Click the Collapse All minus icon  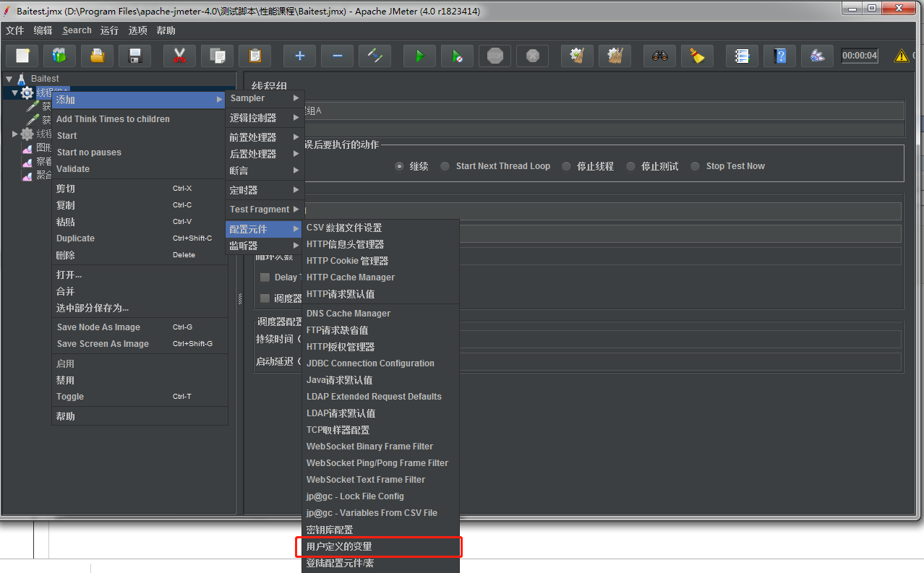[337, 56]
